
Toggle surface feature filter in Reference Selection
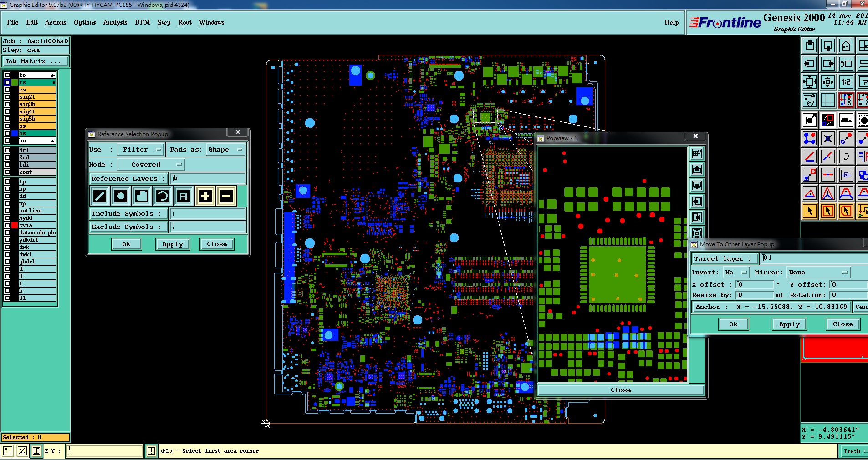[142, 196]
